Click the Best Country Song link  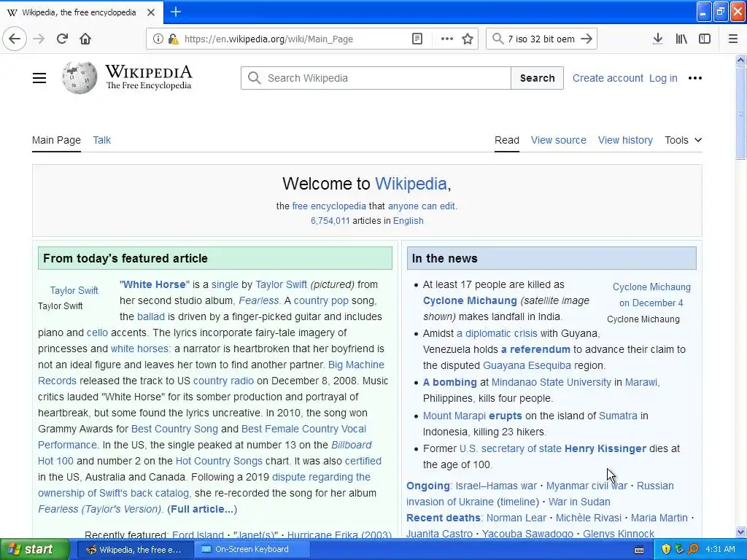click(x=174, y=429)
